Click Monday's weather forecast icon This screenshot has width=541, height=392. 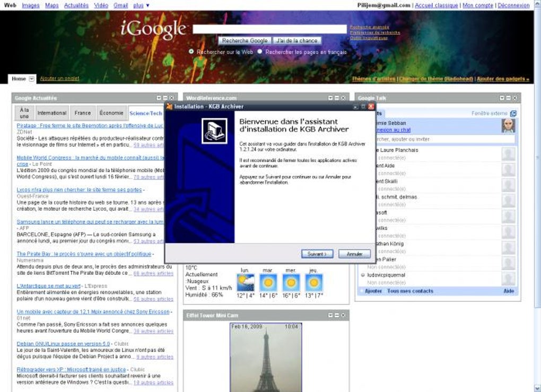pyautogui.click(x=246, y=282)
